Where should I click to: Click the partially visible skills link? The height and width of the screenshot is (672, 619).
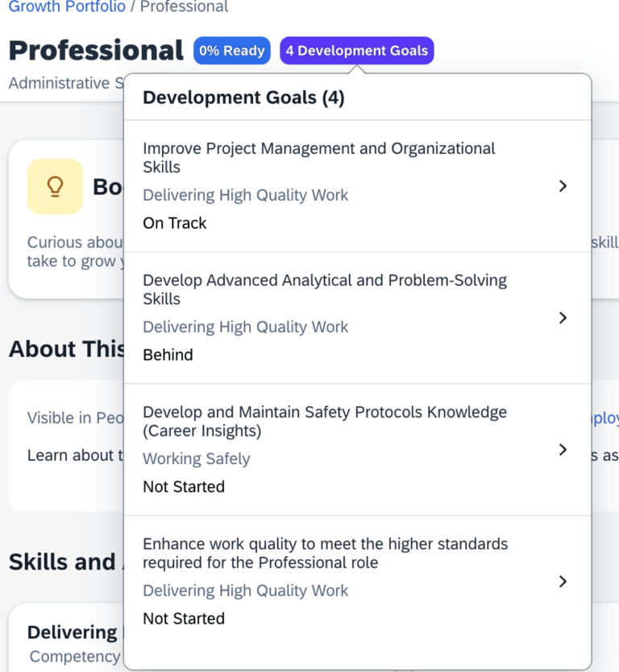(x=607, y=243)
